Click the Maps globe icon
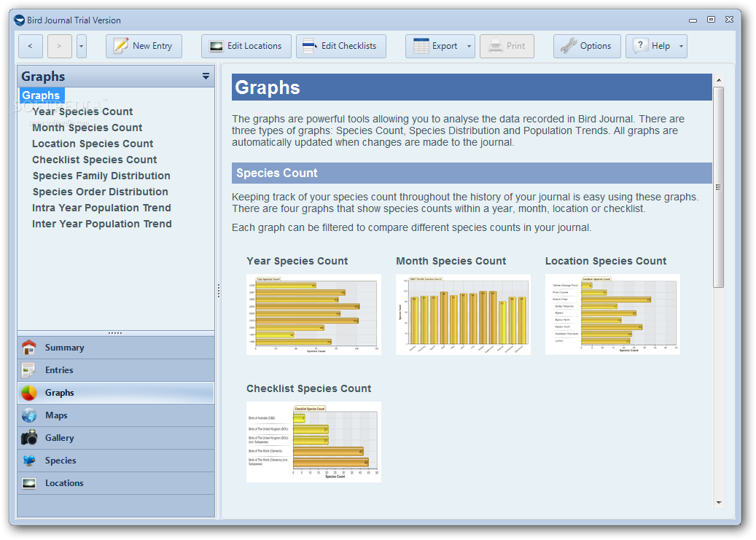 (x=29, y=415)
